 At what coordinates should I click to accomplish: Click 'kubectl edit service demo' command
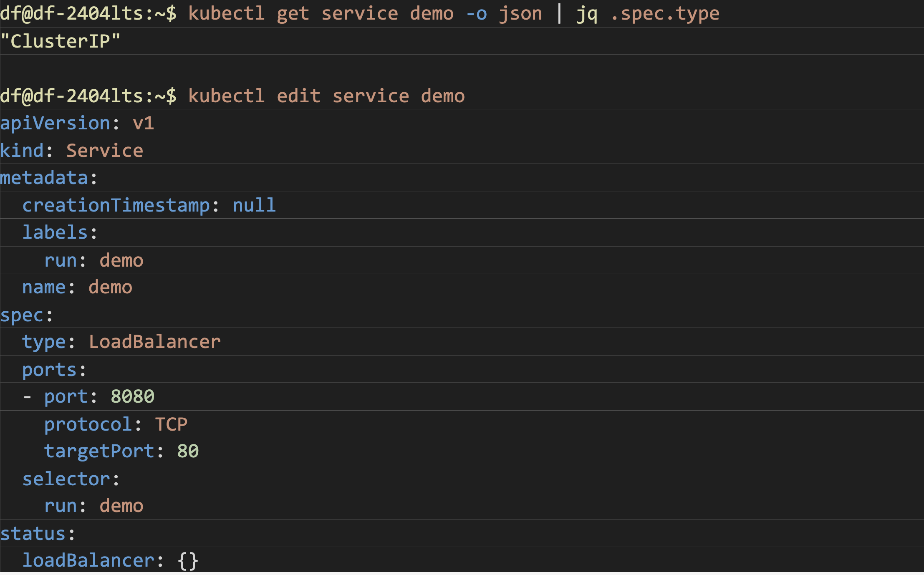click(326, 96)
